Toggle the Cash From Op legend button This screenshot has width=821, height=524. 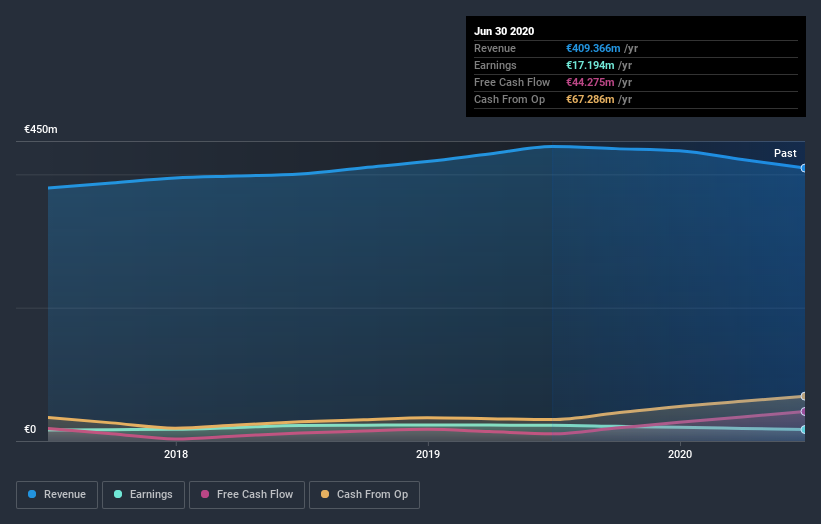pos(364,495)
